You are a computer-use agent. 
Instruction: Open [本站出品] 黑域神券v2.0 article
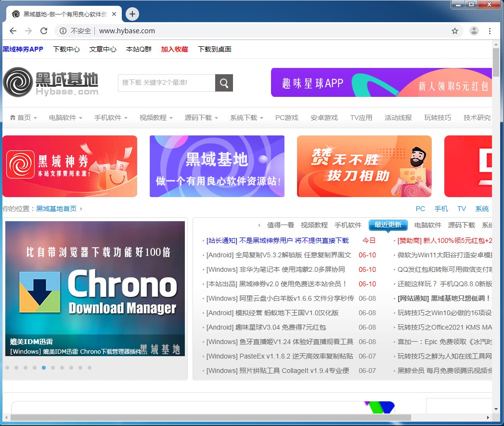click(276, 284)
